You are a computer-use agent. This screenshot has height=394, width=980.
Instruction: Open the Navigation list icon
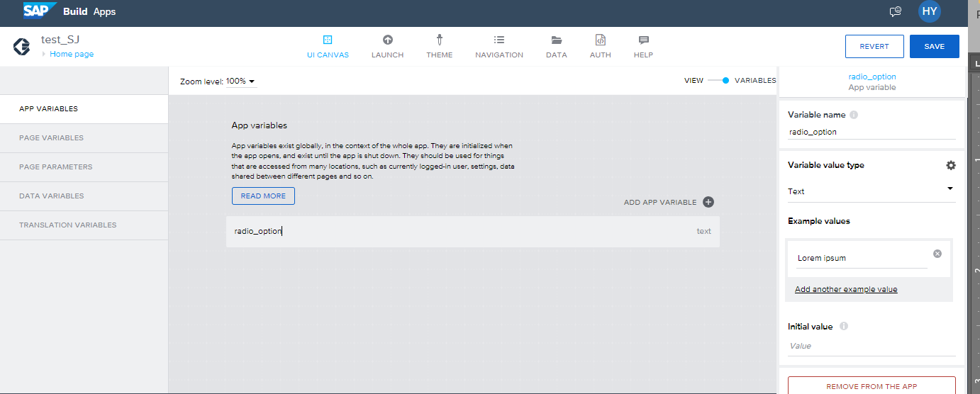pyautogui.click(x=499, y=40)
